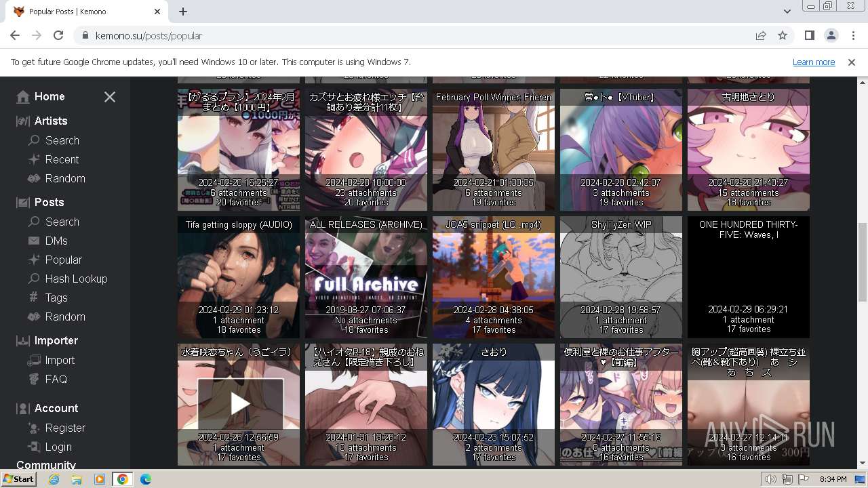Viewport: 868px width, 488px height.
Task: Open the Chrome profile menu
Action: pos(831,35)
